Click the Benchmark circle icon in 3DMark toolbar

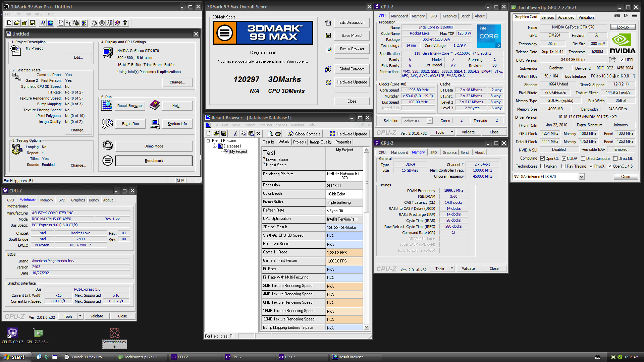point(102,23)
